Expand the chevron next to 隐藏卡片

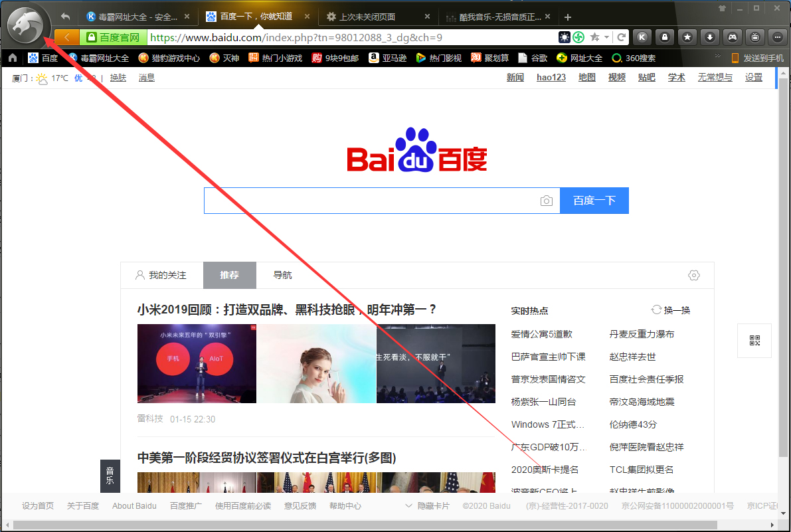click(x=408, y=505)
